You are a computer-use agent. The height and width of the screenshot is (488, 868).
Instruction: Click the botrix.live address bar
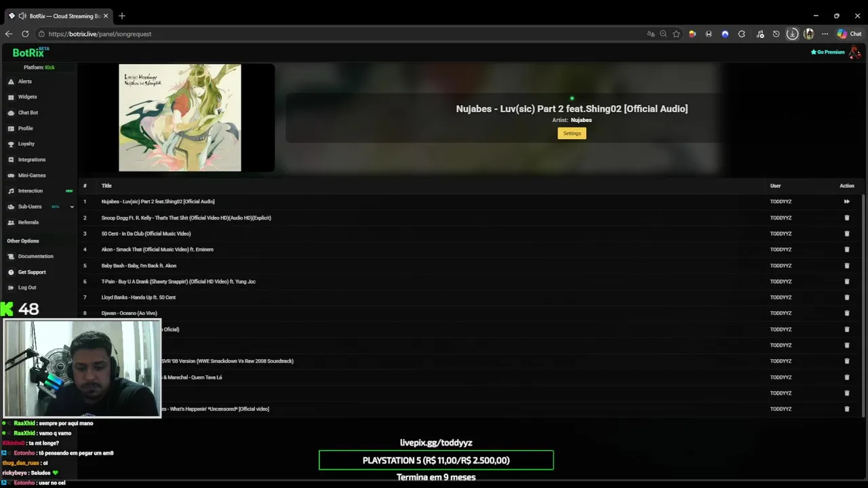coord(339,34)
